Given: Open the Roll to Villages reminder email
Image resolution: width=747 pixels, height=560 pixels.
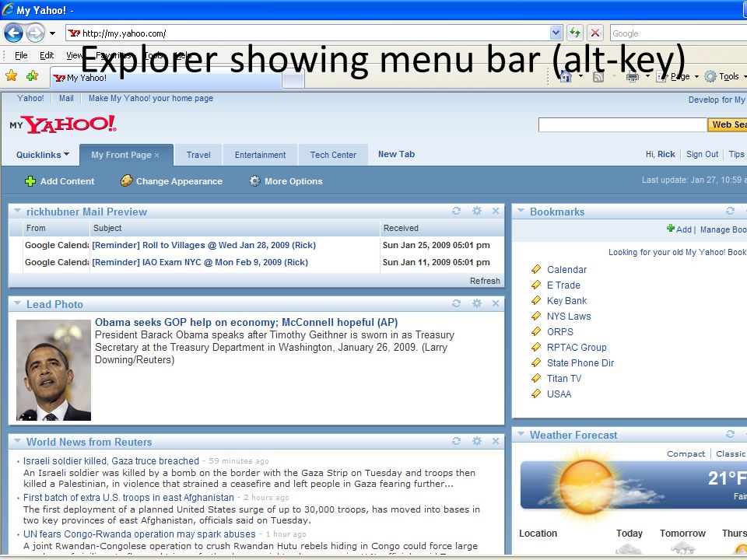Looking at the screenshot, I should point(204,245).
